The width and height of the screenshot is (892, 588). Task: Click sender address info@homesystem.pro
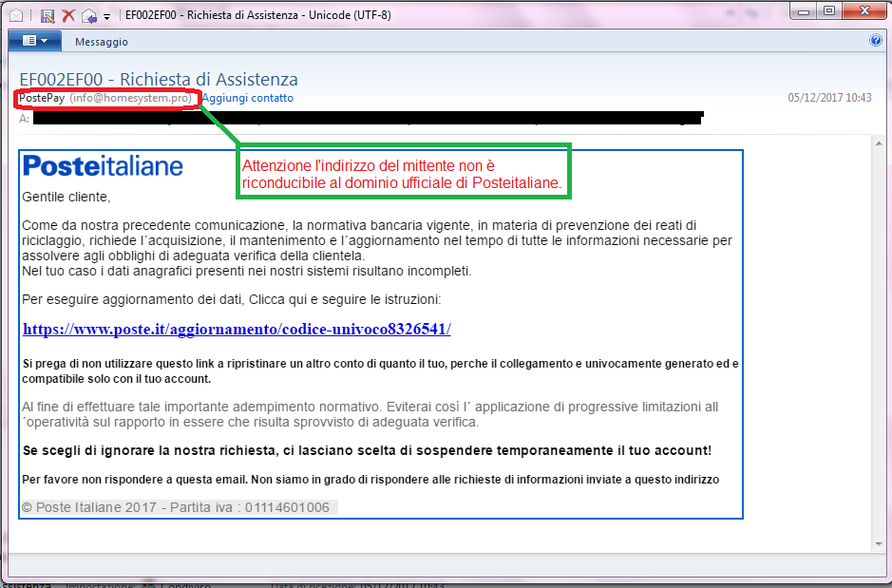131,98
